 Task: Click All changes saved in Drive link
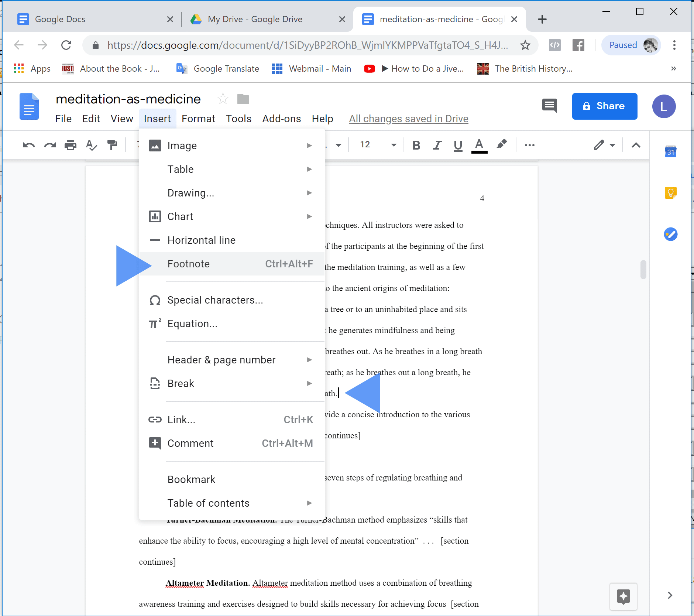pyautogui.click(x=408, y=119)
